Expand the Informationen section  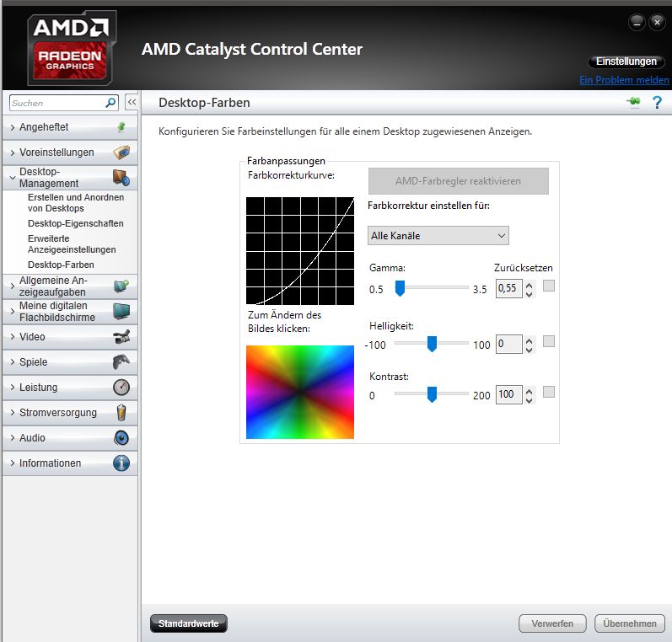tap(13, 463)
